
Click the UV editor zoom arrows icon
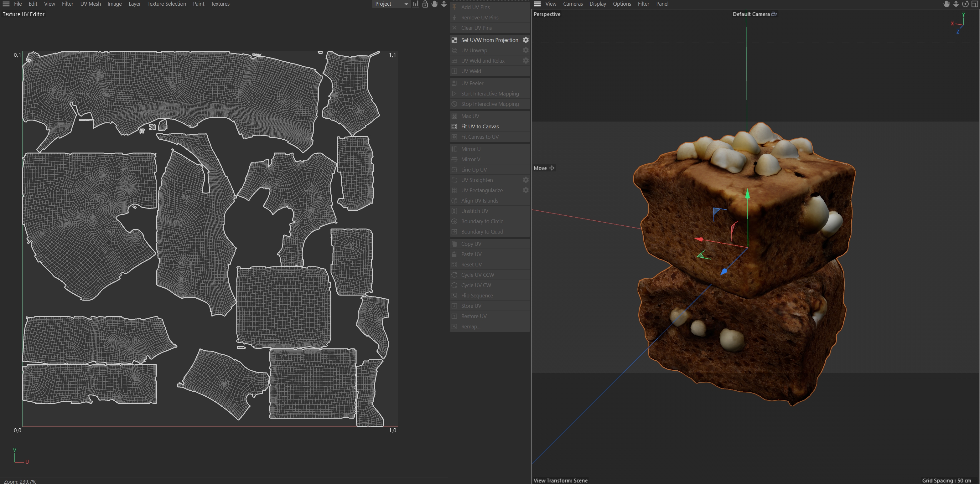tap(443, 4)
